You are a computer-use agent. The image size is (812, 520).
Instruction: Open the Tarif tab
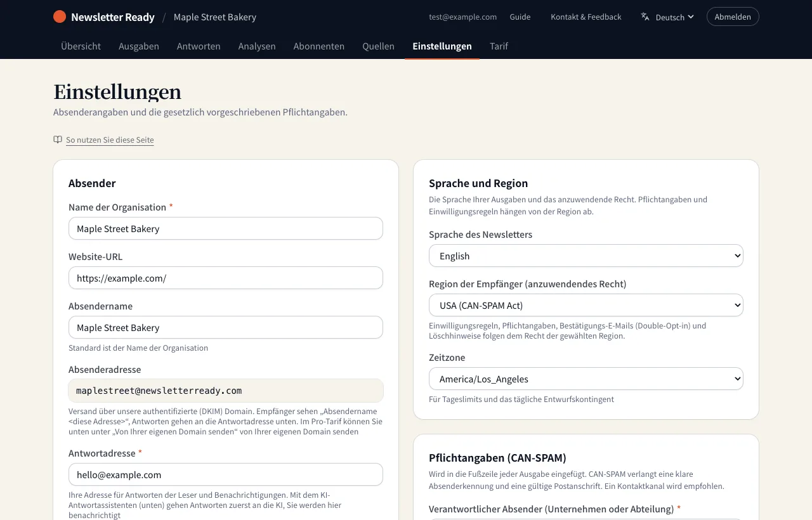pos(499,46)
